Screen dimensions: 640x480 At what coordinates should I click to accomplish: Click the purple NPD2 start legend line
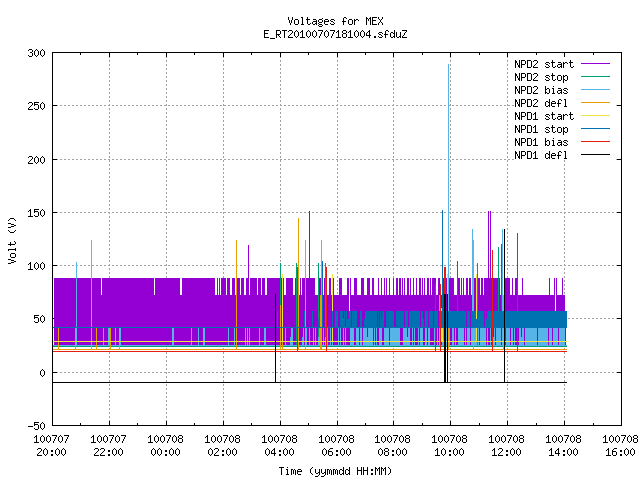pos(595,64)
